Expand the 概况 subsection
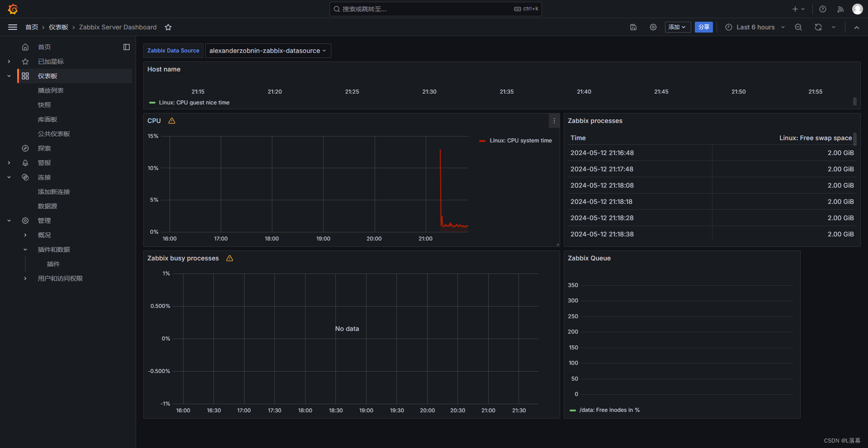The image size is (868, 448). pos(25,235)
